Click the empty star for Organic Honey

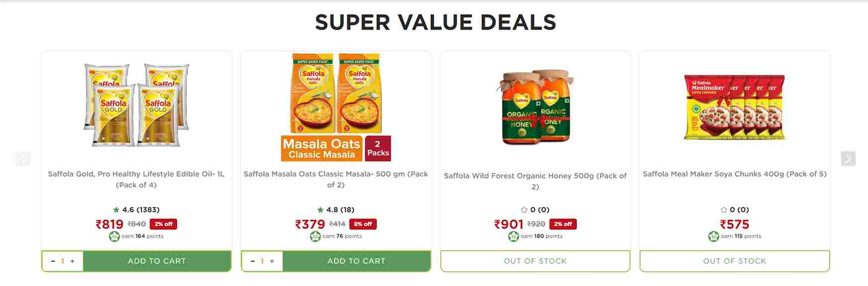tap(524, 210)
